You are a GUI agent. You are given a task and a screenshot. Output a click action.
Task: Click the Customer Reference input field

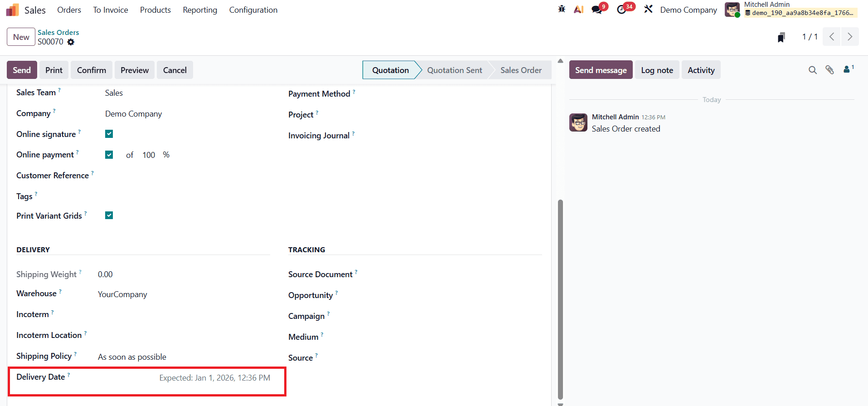[187, 176]
